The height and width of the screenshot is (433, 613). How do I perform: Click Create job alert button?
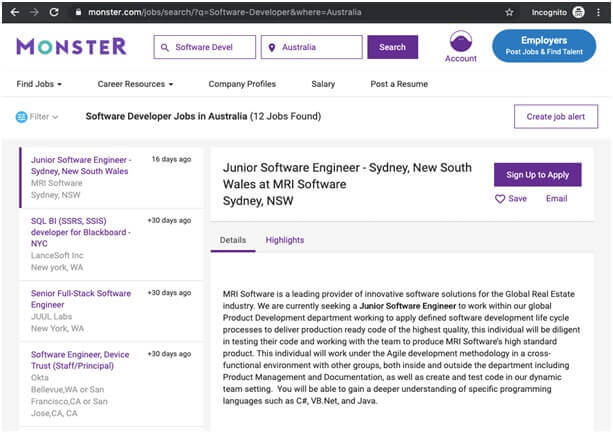[556, 116]
